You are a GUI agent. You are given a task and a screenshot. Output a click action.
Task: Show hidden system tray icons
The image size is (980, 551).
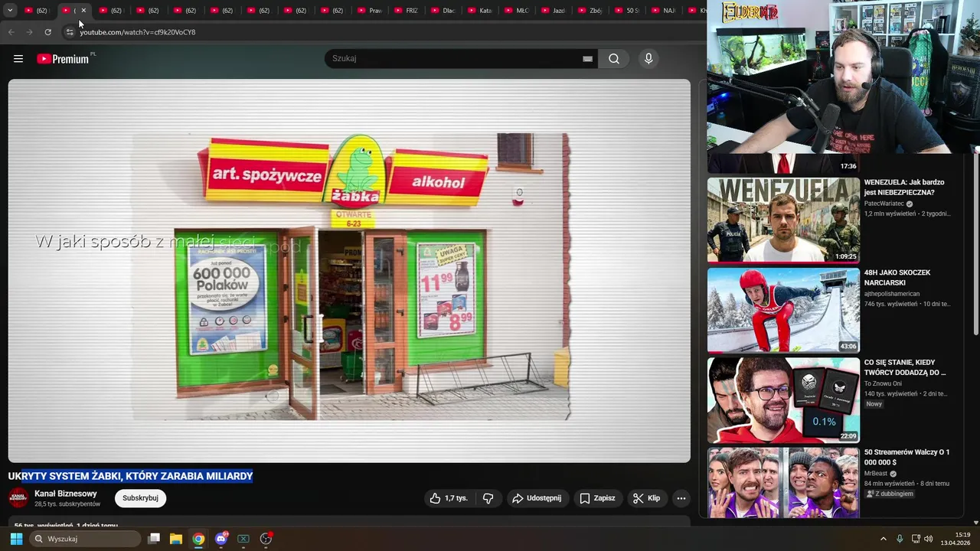coord(883,539)
